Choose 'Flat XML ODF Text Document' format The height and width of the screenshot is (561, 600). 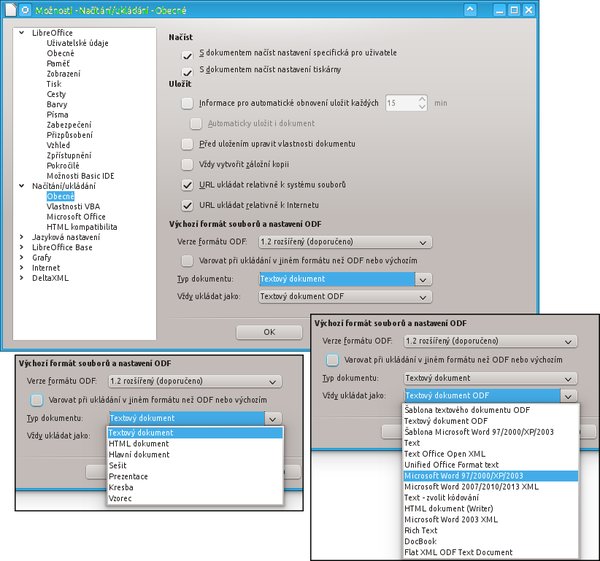(491, 552)
